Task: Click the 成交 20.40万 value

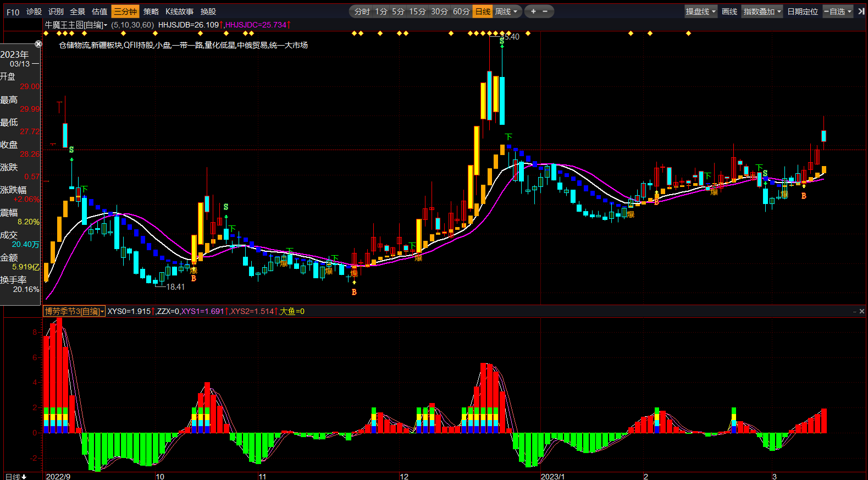Action: 26,244
